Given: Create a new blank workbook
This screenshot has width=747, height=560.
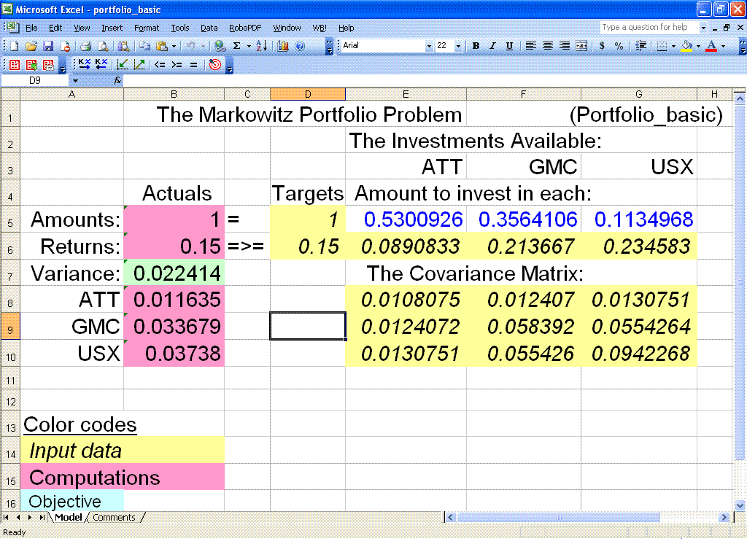Looking at the screenshot, I should pyautogui.click(x=15, y=46).
